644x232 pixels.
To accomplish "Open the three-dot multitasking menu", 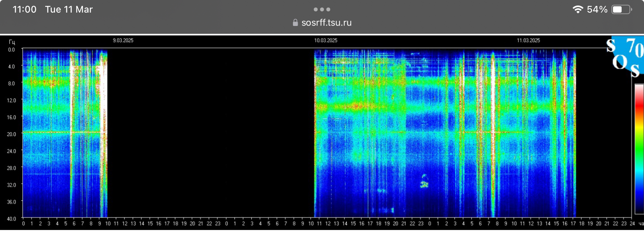I will click(322, 9).
